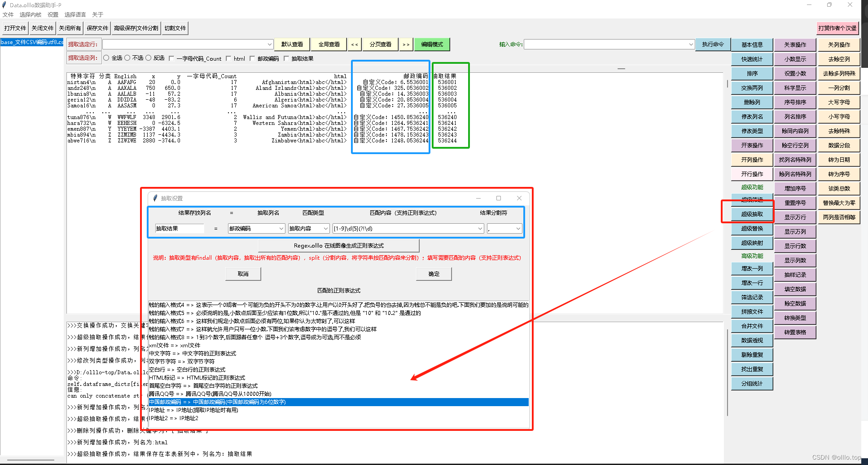This screenshot has height=465, width=868.
Task: Click the 快速统计 button
Action: 752,59
